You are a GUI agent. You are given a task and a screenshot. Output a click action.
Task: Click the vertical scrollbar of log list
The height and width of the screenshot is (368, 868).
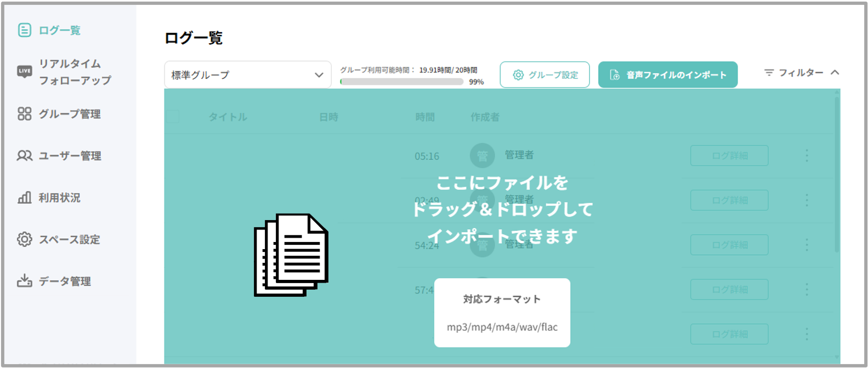coord(836,175)
